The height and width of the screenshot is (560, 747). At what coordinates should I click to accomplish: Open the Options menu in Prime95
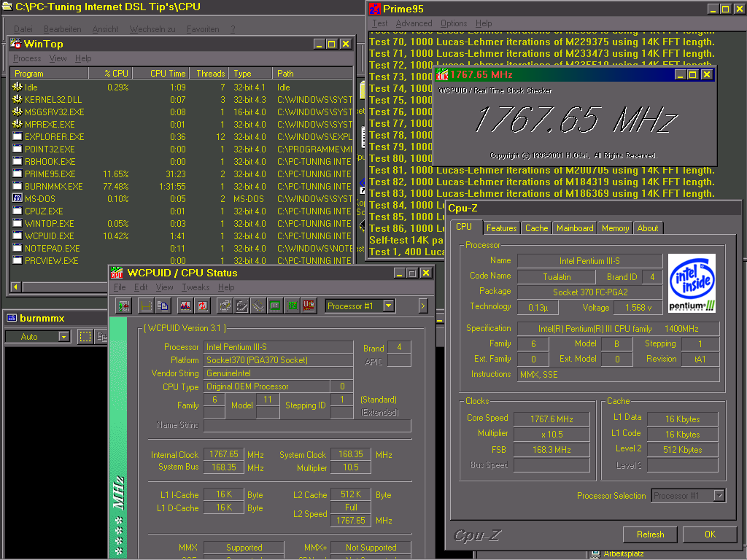pyautogui.click(x=454, y=23)
